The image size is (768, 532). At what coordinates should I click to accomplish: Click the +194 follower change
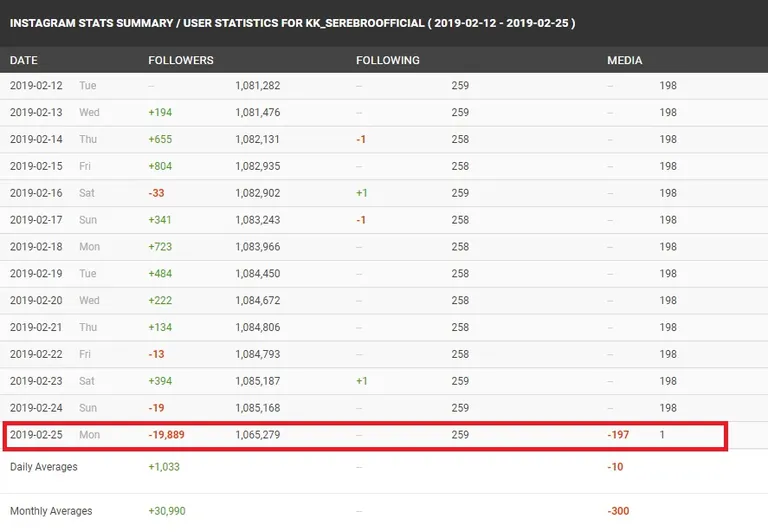pos(160,113)
